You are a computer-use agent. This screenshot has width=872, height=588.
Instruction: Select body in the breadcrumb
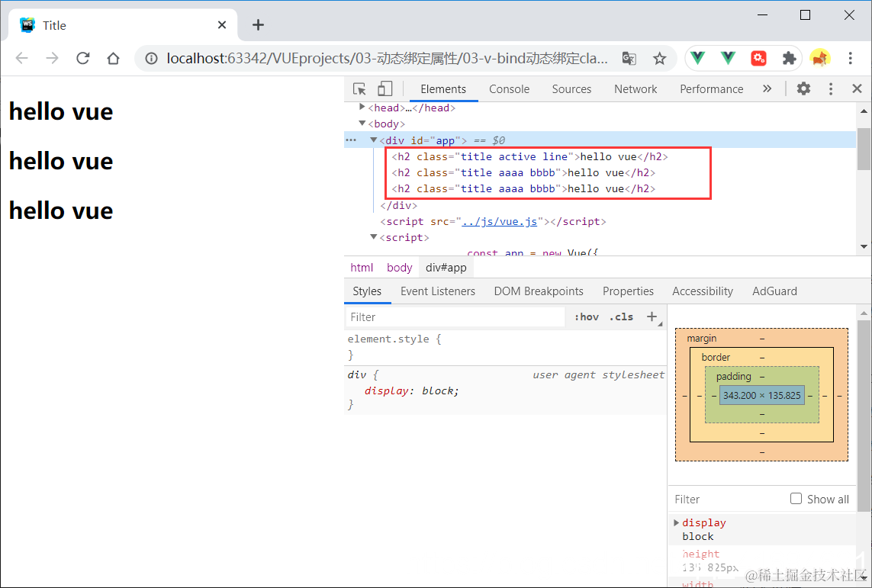[399, 268]
